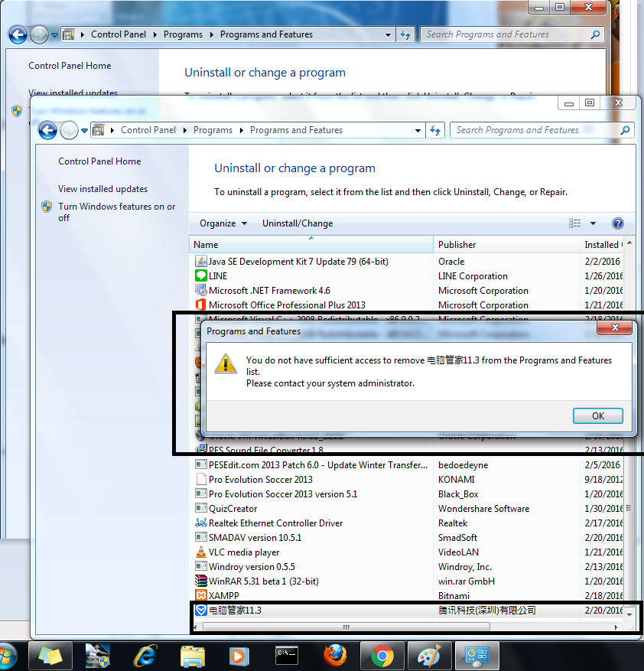Screen dimensions: 644x671
Task: Click the yellow warning icon in the dialog
Action: coord(226,363)
